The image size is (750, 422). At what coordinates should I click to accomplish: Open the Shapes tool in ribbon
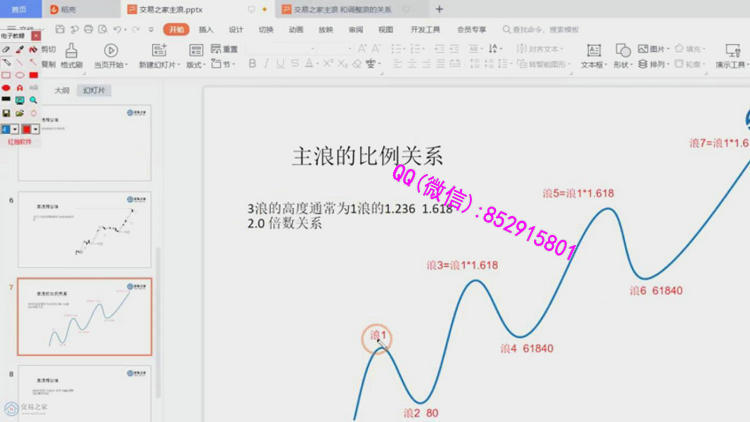(622, 51)
